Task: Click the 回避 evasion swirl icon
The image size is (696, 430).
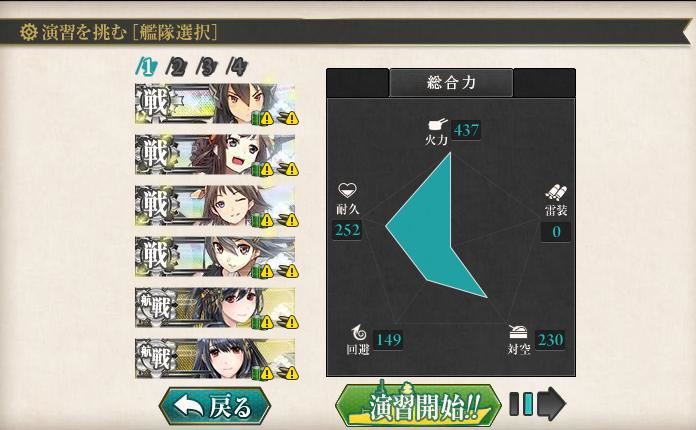Action: pos(359,333)
